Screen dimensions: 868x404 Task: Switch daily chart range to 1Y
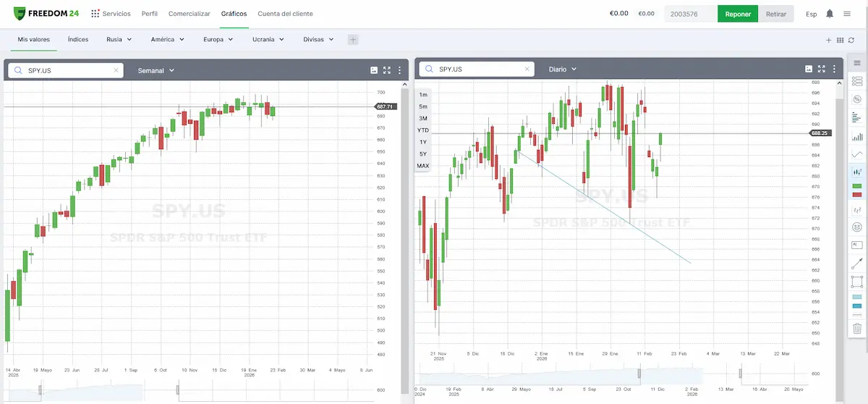(x=423, y=142)
